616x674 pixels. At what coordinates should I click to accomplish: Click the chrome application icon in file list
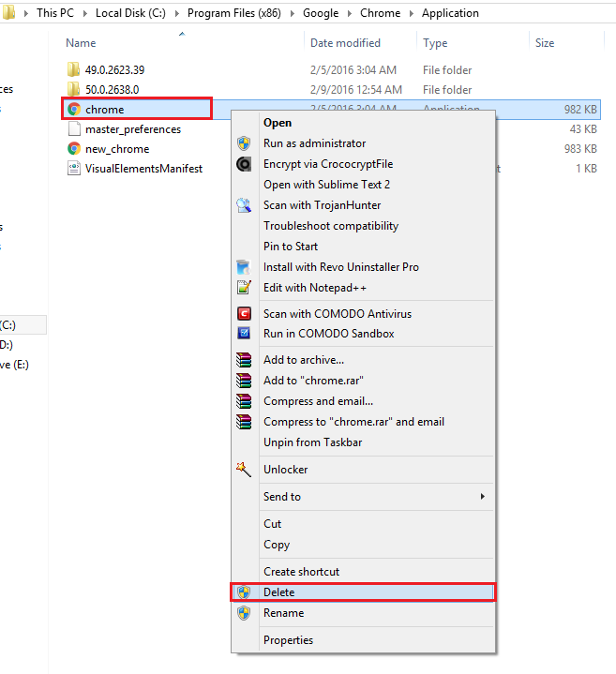[x=73, y=110]
